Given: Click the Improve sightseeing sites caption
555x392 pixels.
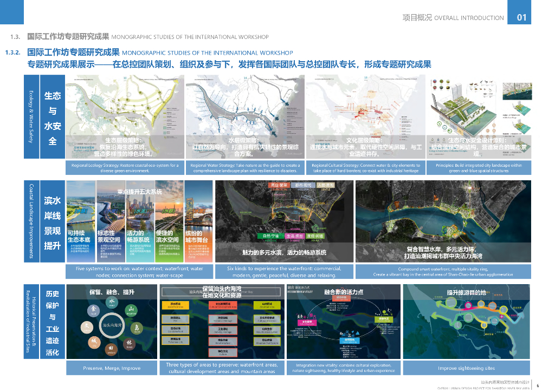Looking at the screenshot, I should (x=467, y=368).
